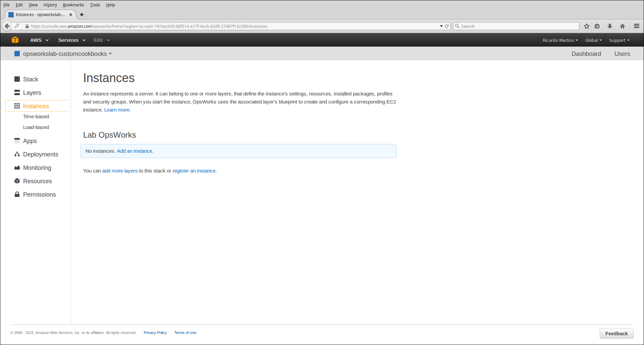Image resolution: width=644 pixels, height=345 pixels.
Task: Expand the Services dropdown menu
Action: tap(71, 40)
